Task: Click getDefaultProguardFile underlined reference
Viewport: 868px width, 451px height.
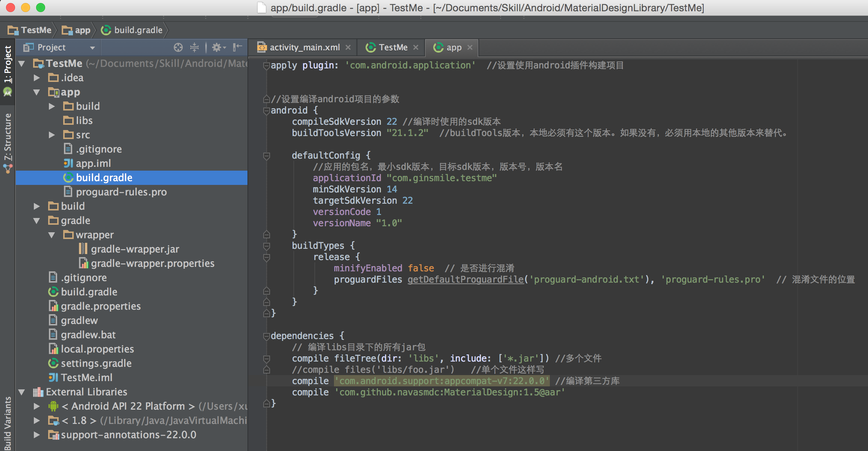Action: [466, 280]
